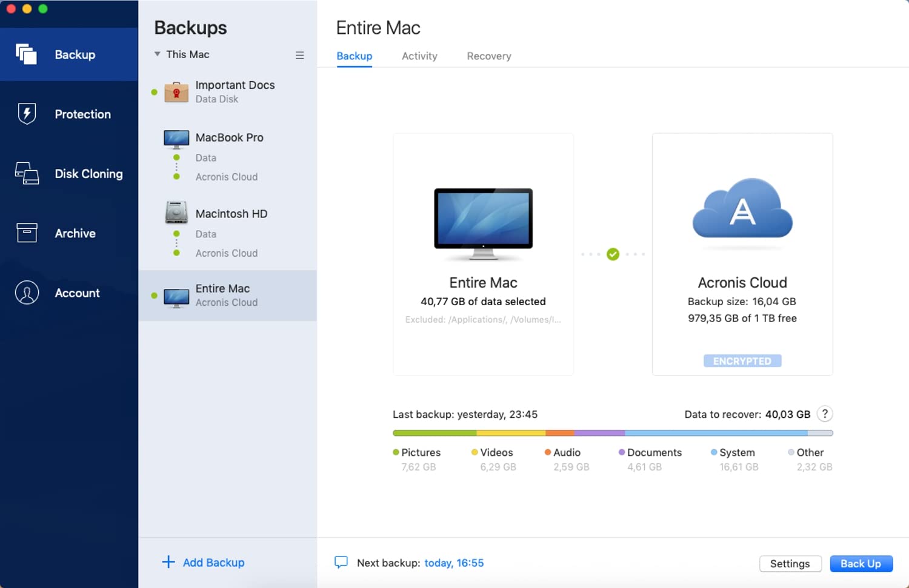Select the MacBook Pro backup entry
Viewport: 909px width, 588px height.
[x=229, y=138]
